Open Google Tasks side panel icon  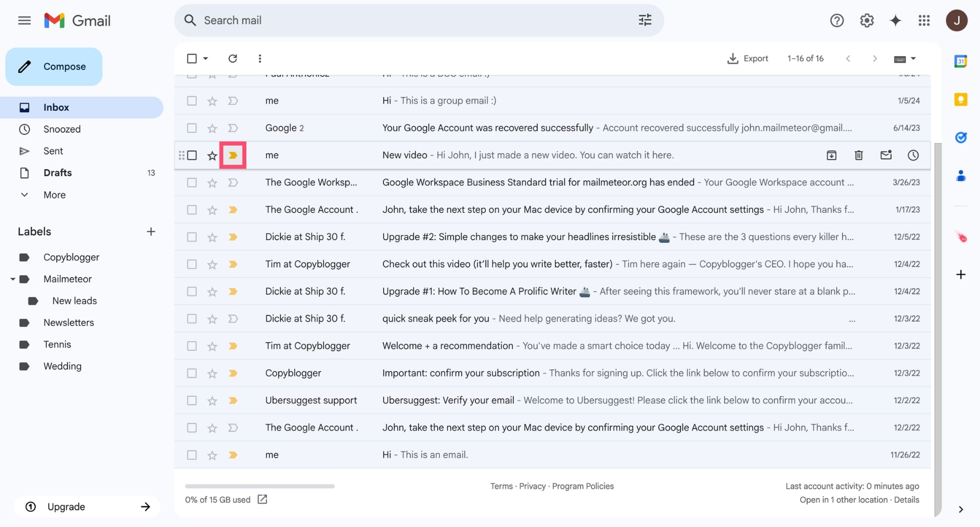(x=960, y=137)
